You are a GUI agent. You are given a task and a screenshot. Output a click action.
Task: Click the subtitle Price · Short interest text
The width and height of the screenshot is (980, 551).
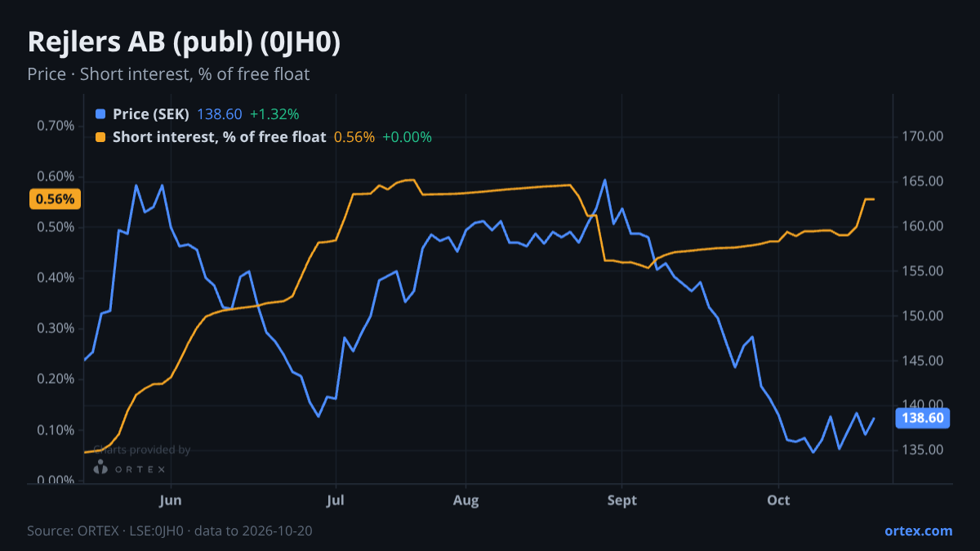(x=168, y=74)
